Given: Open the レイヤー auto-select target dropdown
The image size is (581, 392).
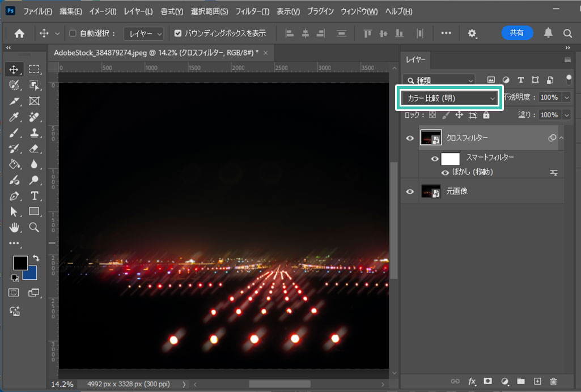Looking at the screenshot, I should [144, 33].
